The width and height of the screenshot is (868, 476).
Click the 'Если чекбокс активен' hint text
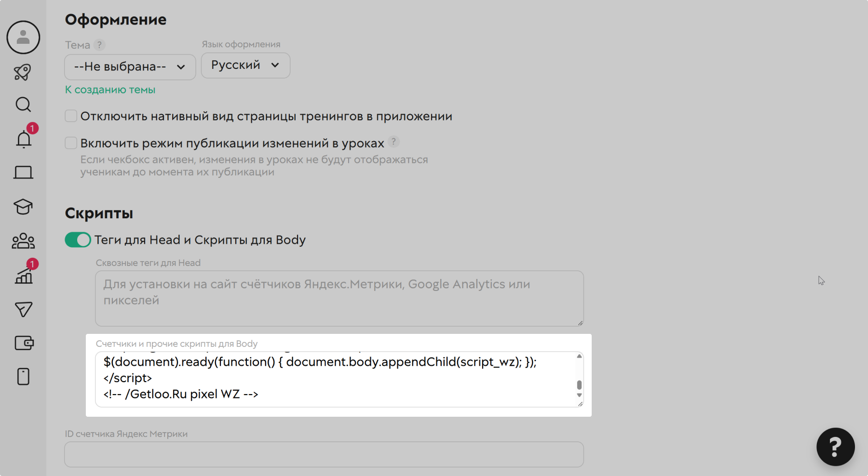254,166
